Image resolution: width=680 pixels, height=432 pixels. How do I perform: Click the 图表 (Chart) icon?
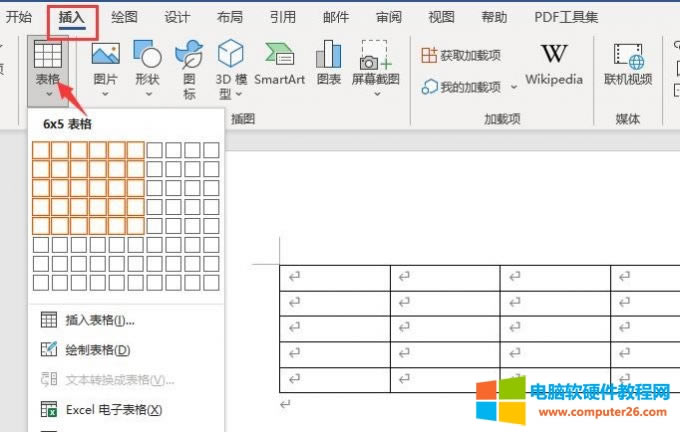(x=328, y=57)
